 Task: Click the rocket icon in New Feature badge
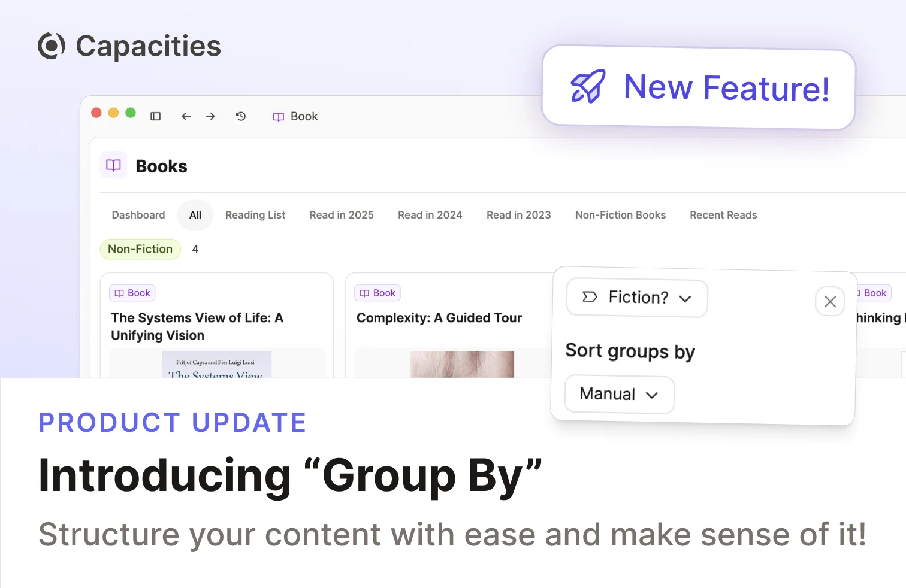coord(587,87)
